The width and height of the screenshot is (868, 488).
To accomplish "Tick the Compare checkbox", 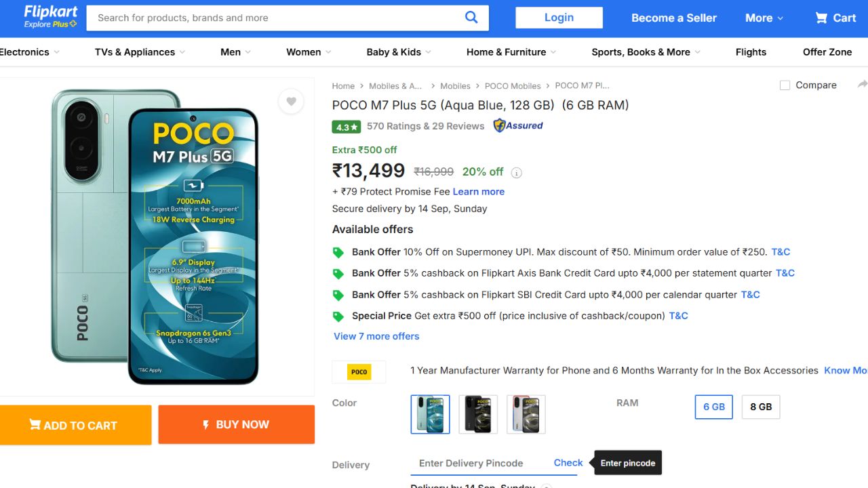I will coord(785,85).
